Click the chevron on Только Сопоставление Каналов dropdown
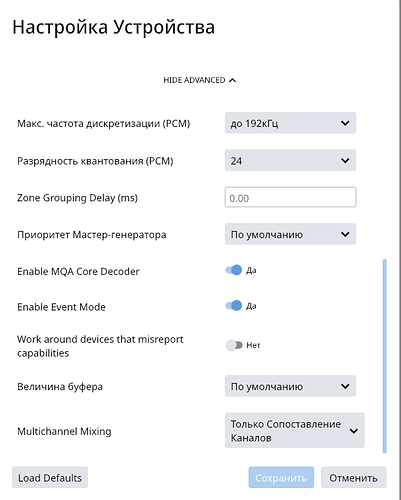This screenshot has height=500, width=401. tap(354, 431)
